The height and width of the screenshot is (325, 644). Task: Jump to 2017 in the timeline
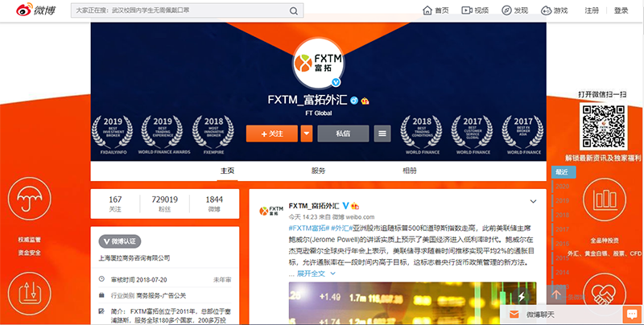(562, 229)
